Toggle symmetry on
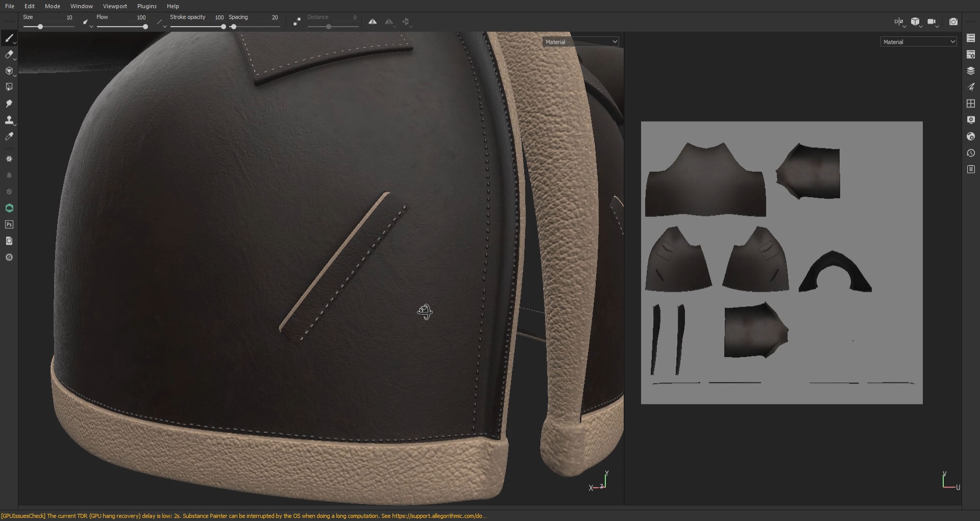Screen dimensions: 980x521 [373, 21]
